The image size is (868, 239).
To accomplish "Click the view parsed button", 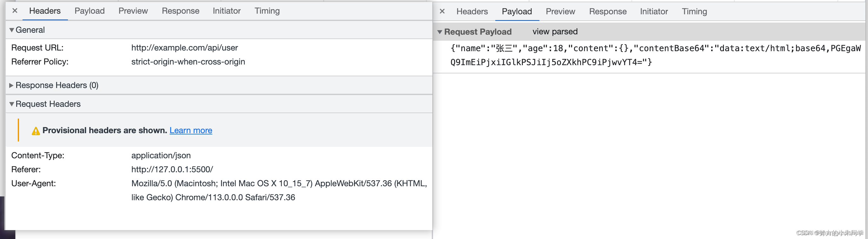I will (555, 32).
